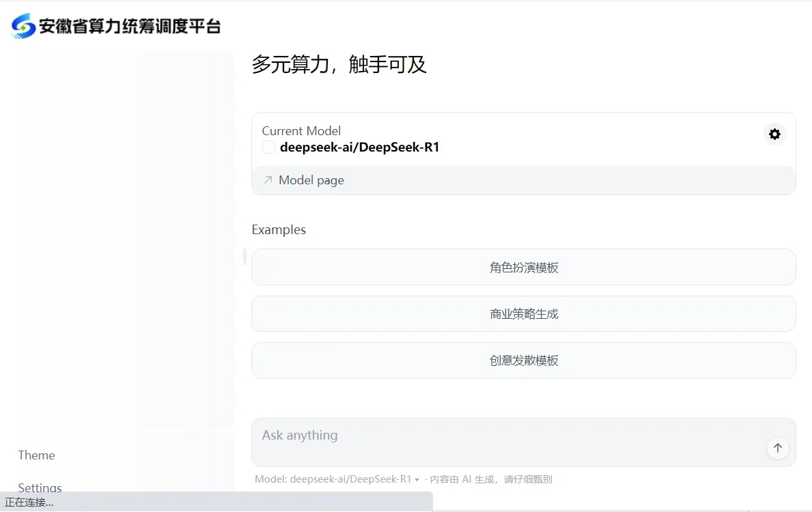Image resolution: width=812 pixels, height=512 pixels.
Task: Click the Anhui platform swirl logo
Action: [x=24, y=26]
